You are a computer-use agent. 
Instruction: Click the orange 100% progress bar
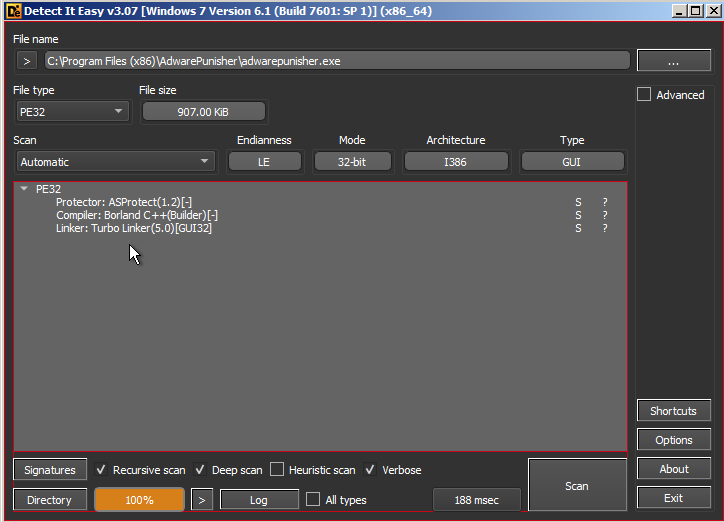coord(139,500)
